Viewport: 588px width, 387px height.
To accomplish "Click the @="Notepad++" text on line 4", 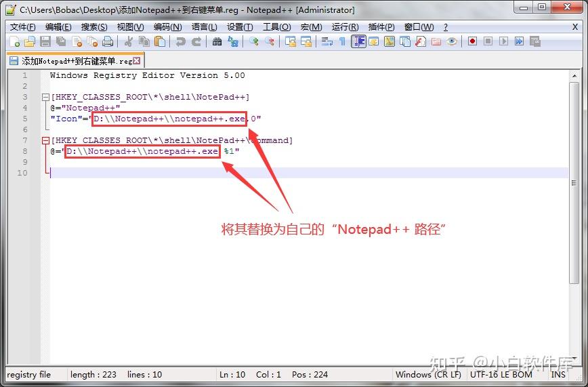I will point(85,108).
